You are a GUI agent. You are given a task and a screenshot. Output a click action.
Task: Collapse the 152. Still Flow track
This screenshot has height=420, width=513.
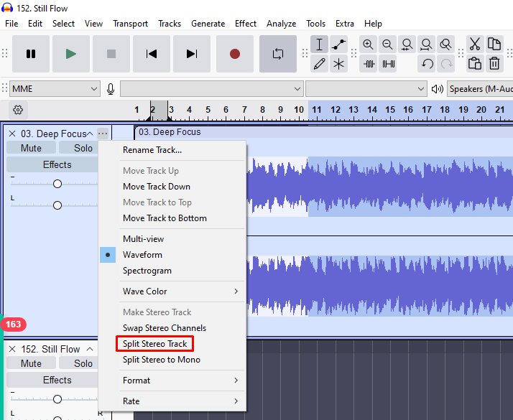(x=90, y=349)
